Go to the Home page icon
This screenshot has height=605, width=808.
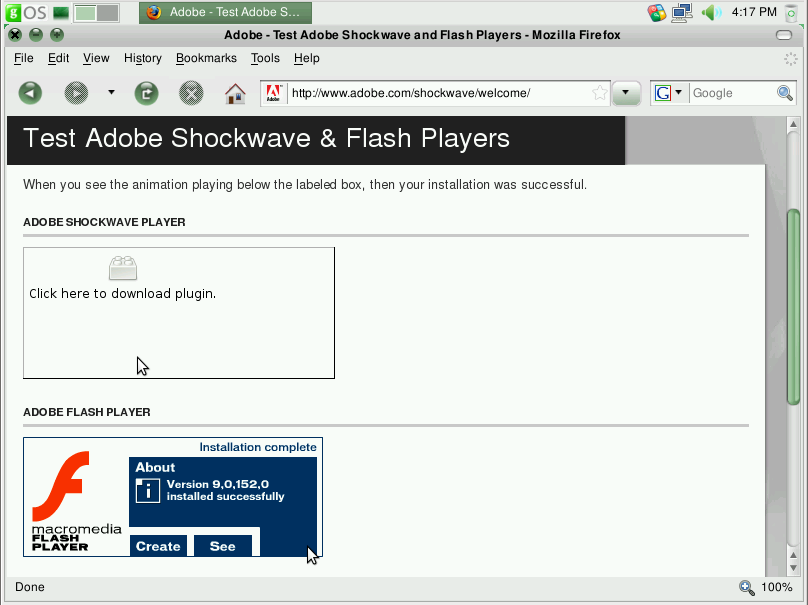pyautogui.click(x=235, y=93)
